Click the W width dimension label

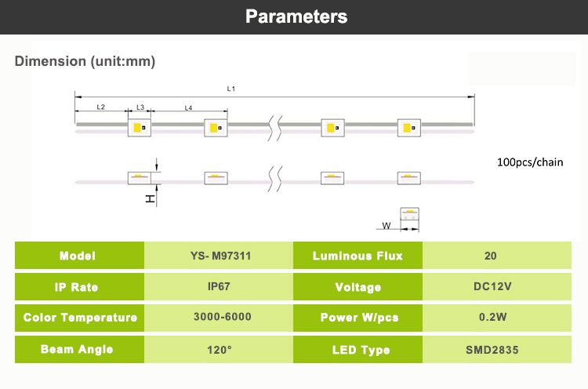tap(387, 225)
